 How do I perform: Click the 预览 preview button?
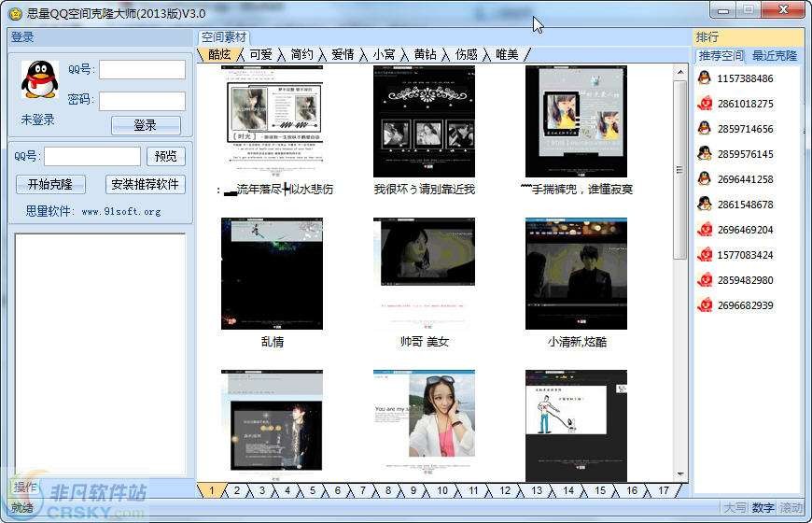click(166, 156)
